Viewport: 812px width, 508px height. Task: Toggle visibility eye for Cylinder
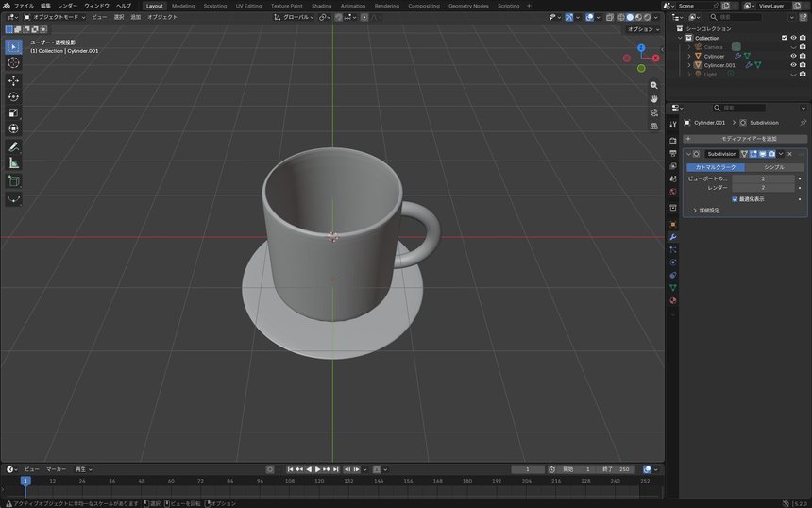(x=793, y=56)
